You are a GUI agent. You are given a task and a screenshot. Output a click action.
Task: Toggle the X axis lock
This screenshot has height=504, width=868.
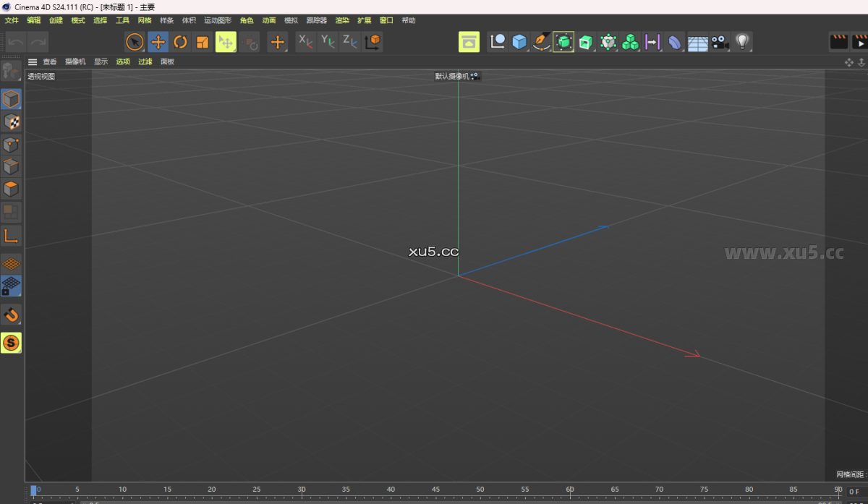(305, 42)
